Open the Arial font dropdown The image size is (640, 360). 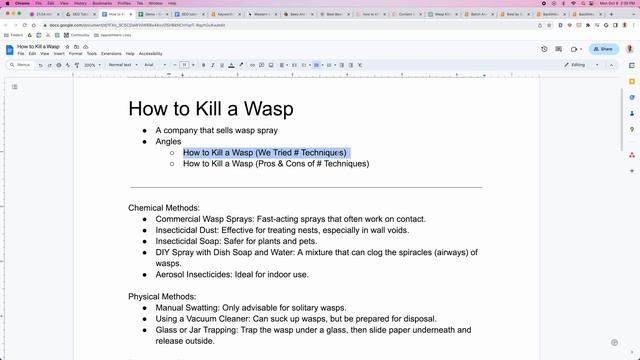pyautogui.click(x=155, y=65)
